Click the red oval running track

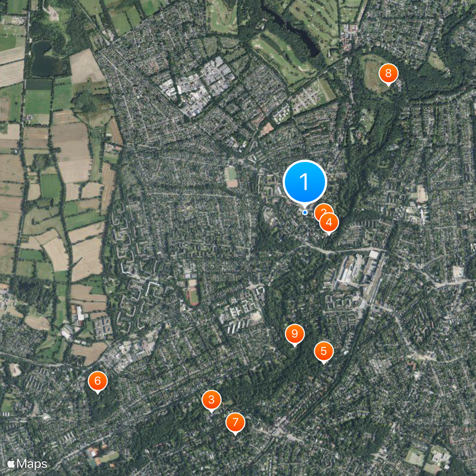point(193,296)
